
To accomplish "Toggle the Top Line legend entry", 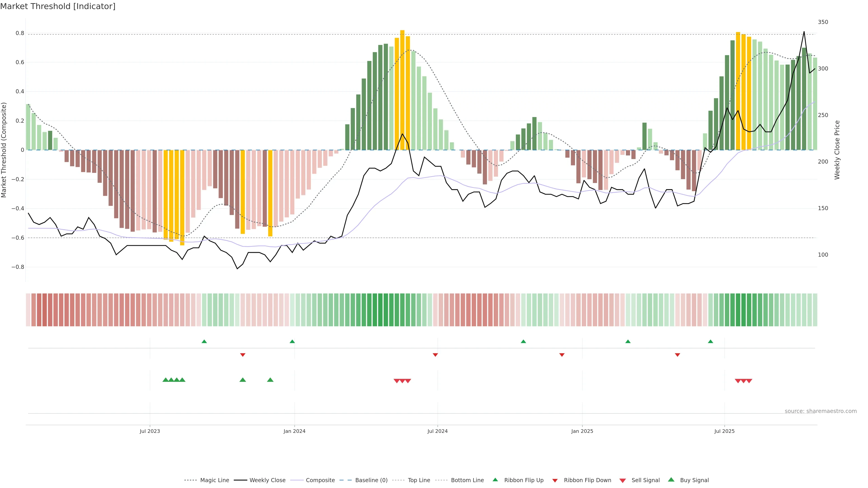I will [x=419, y=480].
